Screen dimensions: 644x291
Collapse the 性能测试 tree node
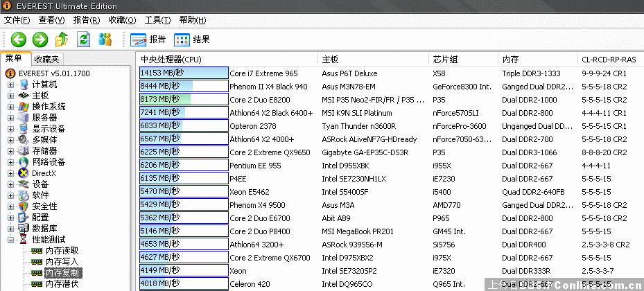pos(10,240)
